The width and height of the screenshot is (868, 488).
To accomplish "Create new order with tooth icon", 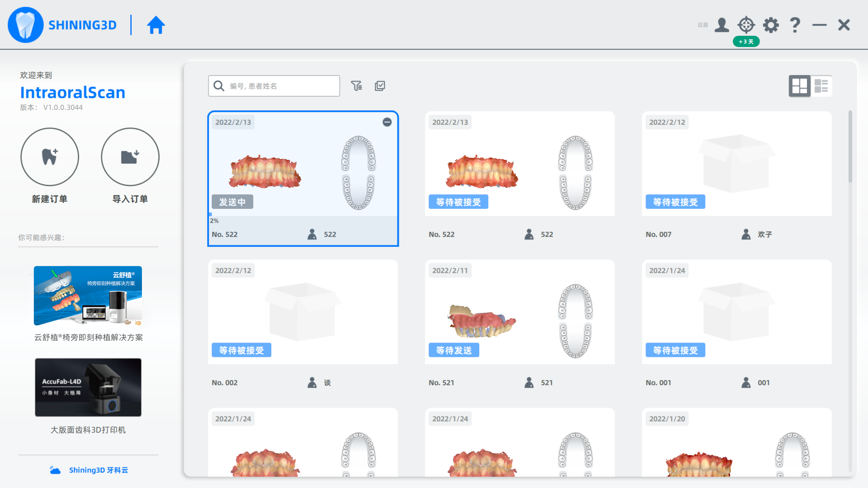I will coord(50,157).
